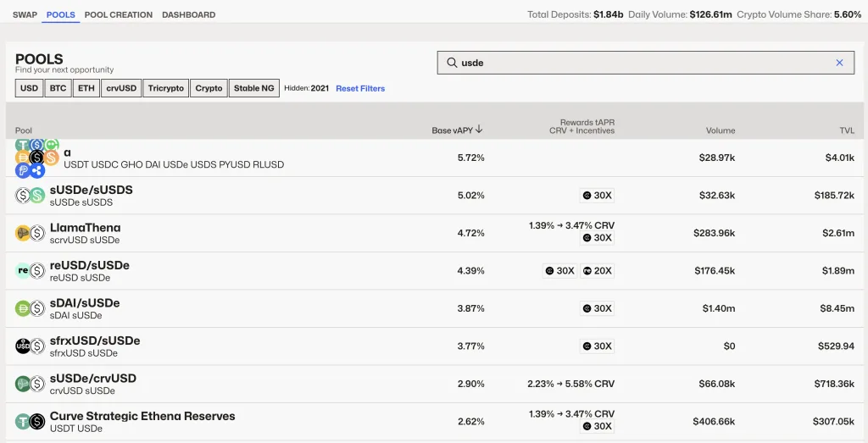Click the Curve Strategic Ethena Reserves token icons
868x443 pixels.
click(30, 421)
